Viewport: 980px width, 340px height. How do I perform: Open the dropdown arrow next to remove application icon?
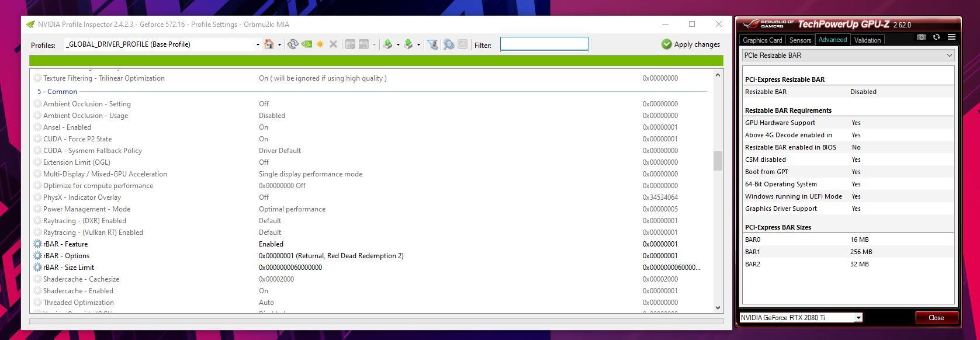point(374,44)
